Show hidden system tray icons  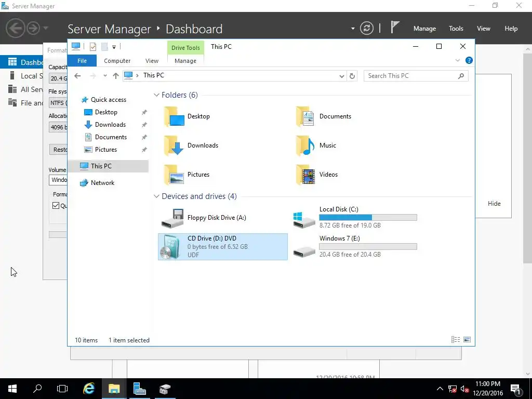[x=440, y=389]
